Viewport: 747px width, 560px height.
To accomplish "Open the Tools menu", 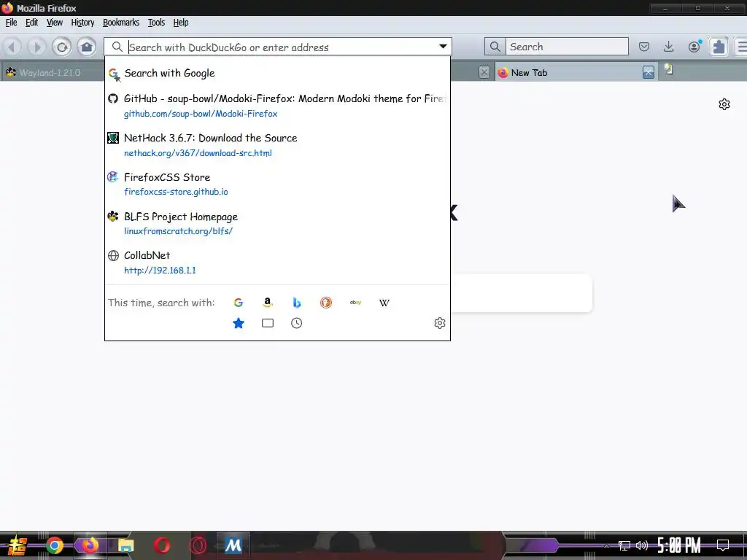I will click(x=156, y=23).
